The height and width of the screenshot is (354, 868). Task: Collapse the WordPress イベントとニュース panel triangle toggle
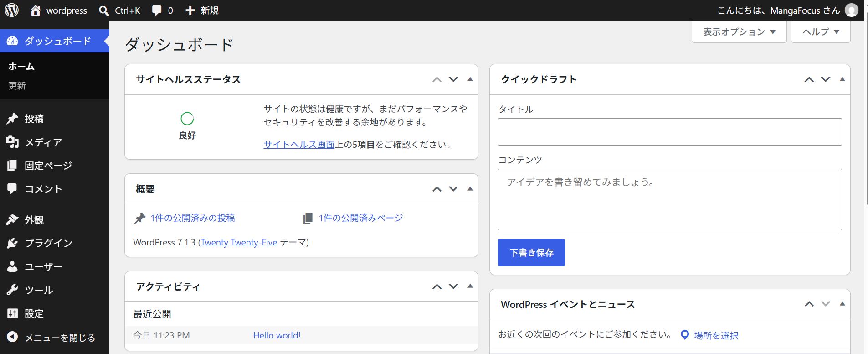click(x=842, y=304)
